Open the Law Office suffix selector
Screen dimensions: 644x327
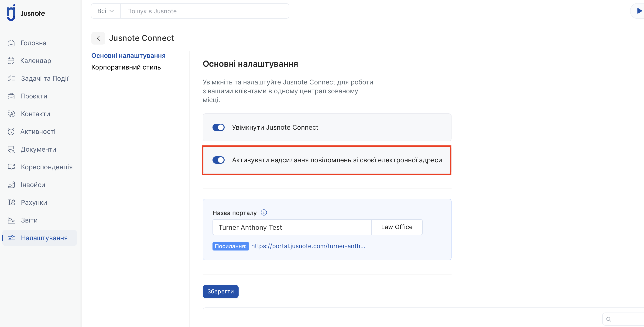tap(397, 227)
